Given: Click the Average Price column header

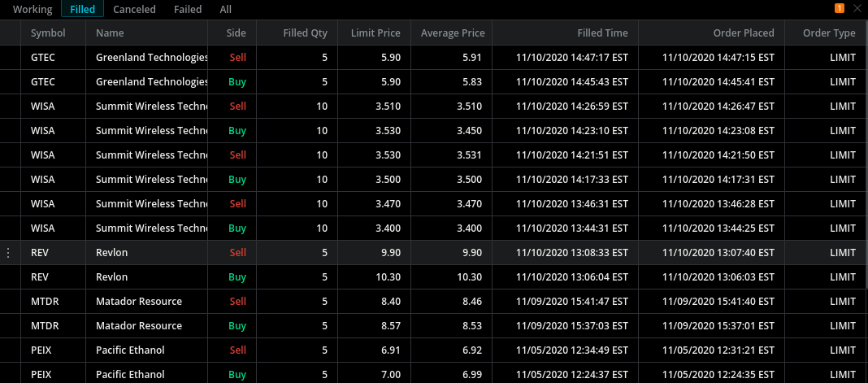Looking at the screenshot, I should pos(453,33).
